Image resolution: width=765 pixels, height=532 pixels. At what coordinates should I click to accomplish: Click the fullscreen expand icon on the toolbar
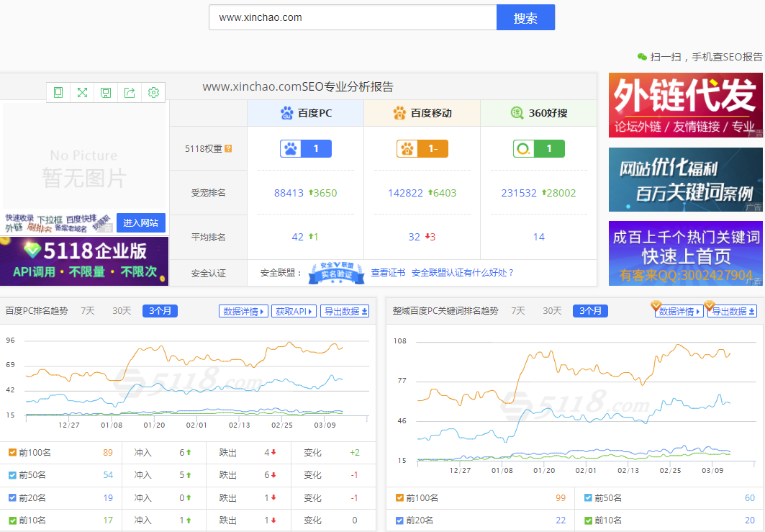(x=81, y=92)
